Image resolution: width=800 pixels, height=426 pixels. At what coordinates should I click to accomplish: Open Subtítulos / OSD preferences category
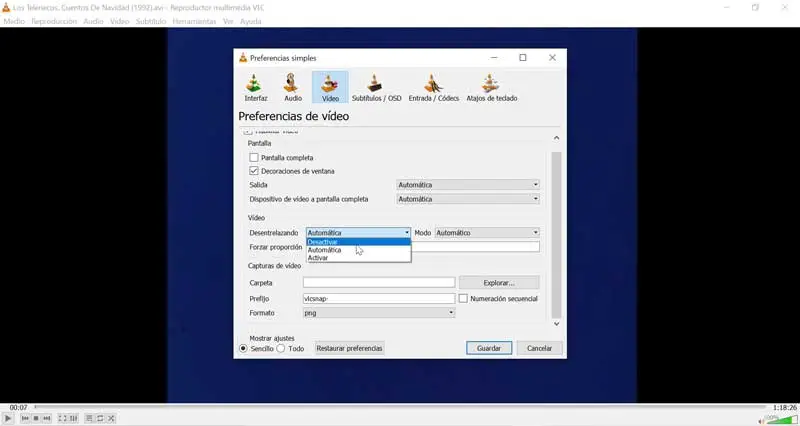[377, 87]
